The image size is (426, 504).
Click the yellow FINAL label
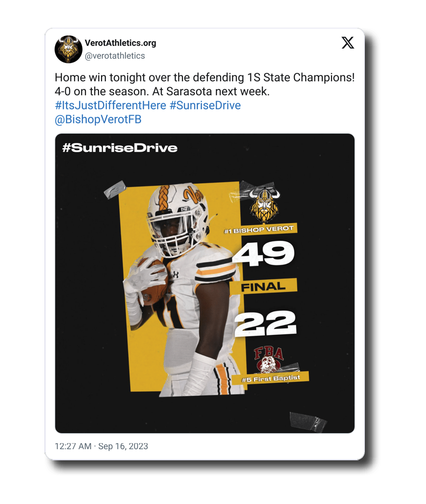pos(263,286)
